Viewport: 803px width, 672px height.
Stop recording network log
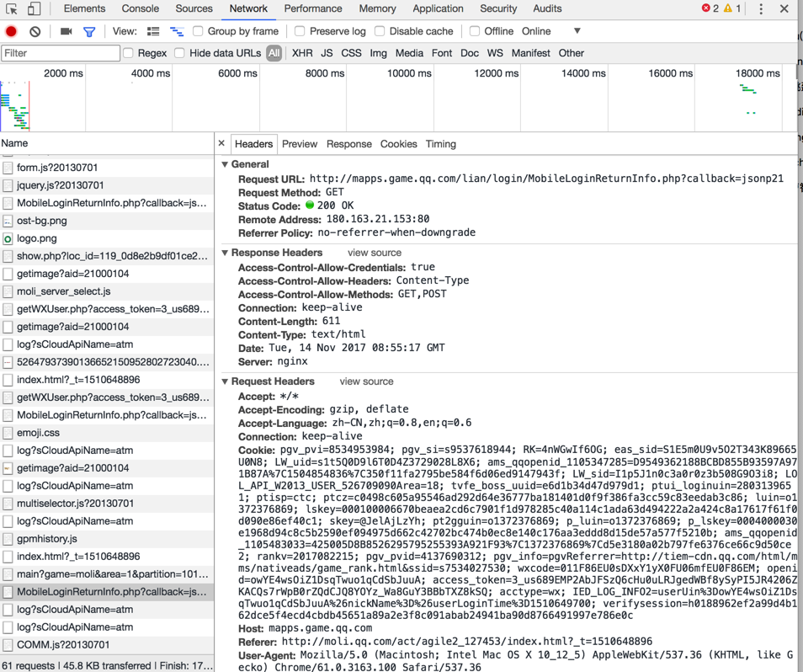(11, 31)
